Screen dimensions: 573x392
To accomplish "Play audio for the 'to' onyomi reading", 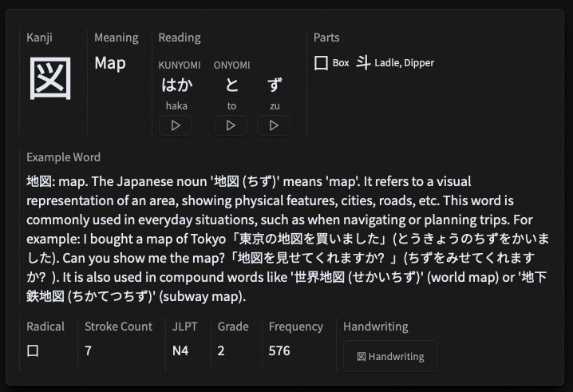I will tap(231, 125).
